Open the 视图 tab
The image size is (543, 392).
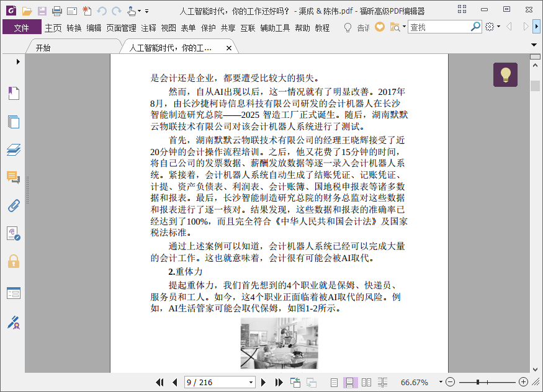click(x=168, y=28)
